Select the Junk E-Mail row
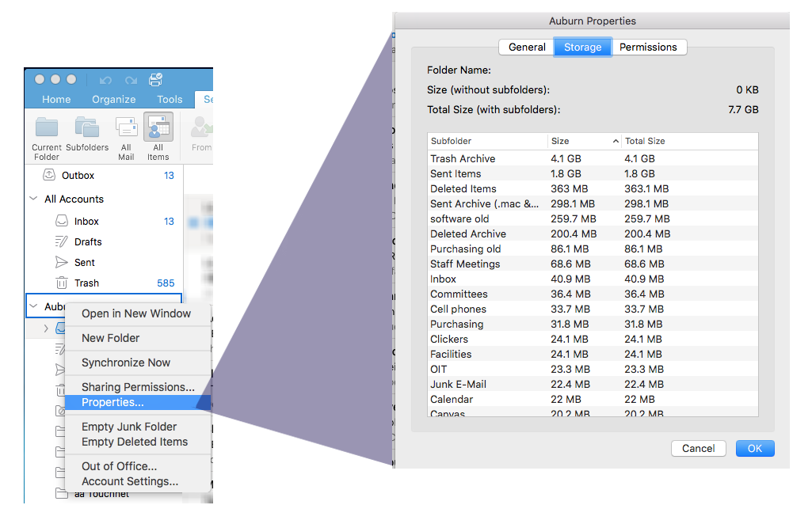This screenshot has height=524, width=812. pos(593,384)
